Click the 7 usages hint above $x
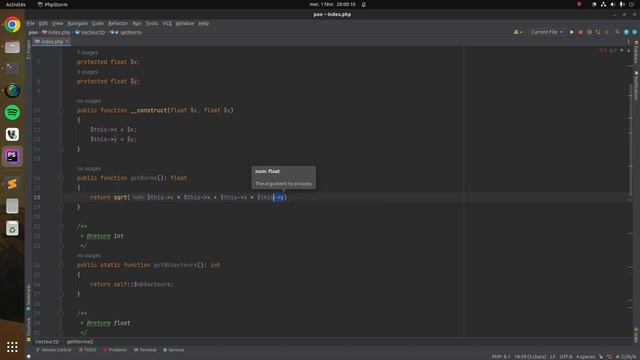Image resolution: width=640 pixels, height=360 pixels. coord(87,53)
